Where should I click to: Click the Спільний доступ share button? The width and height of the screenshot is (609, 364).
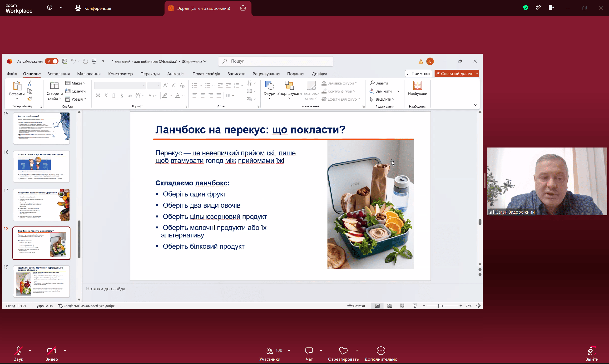456,74
